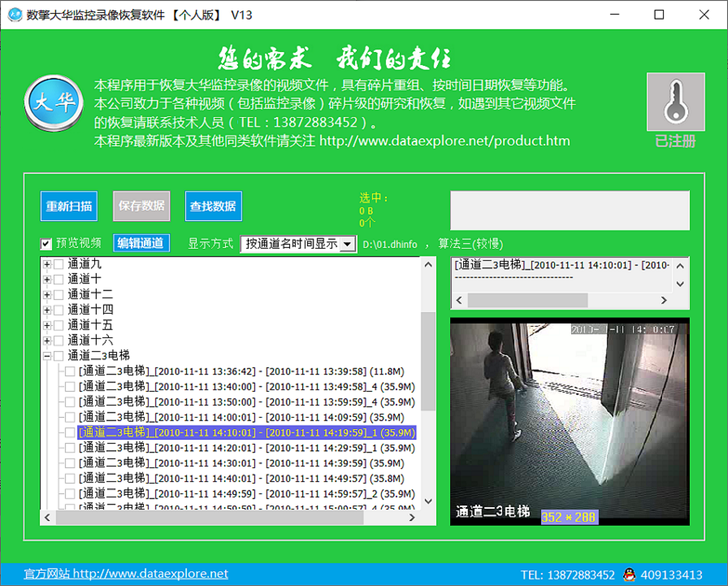
Task: Expand the 通道九 tree node
Action: (x=47, y=264)
